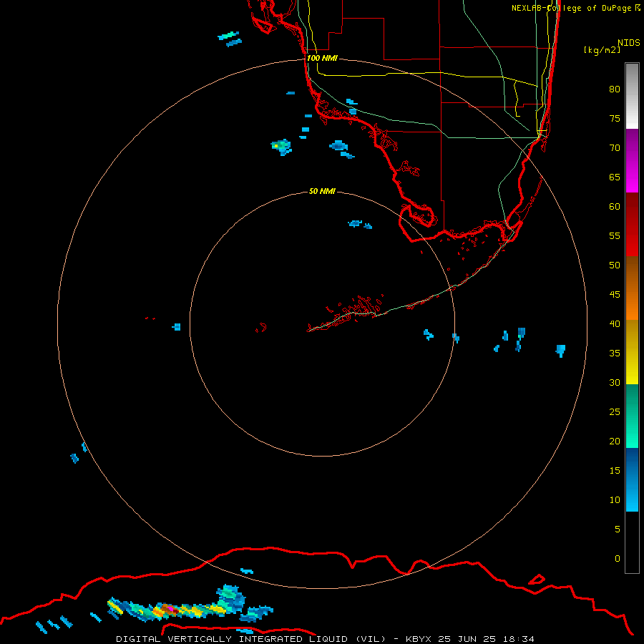The height and width of the screenshot is (644, 644).
Task: Click the 20 value on the color scale
Action: click(x=615, y=441)
